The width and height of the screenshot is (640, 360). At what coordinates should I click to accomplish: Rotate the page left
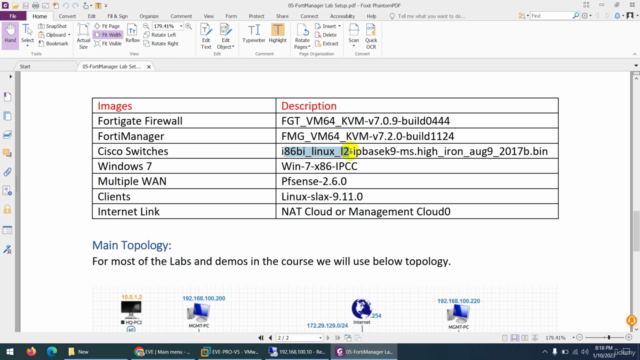point(160,35)
